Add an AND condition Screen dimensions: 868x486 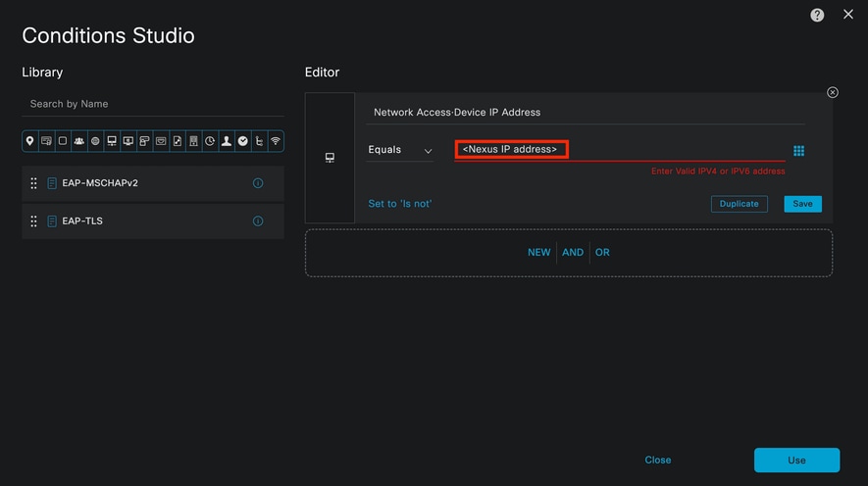point(573,252)
